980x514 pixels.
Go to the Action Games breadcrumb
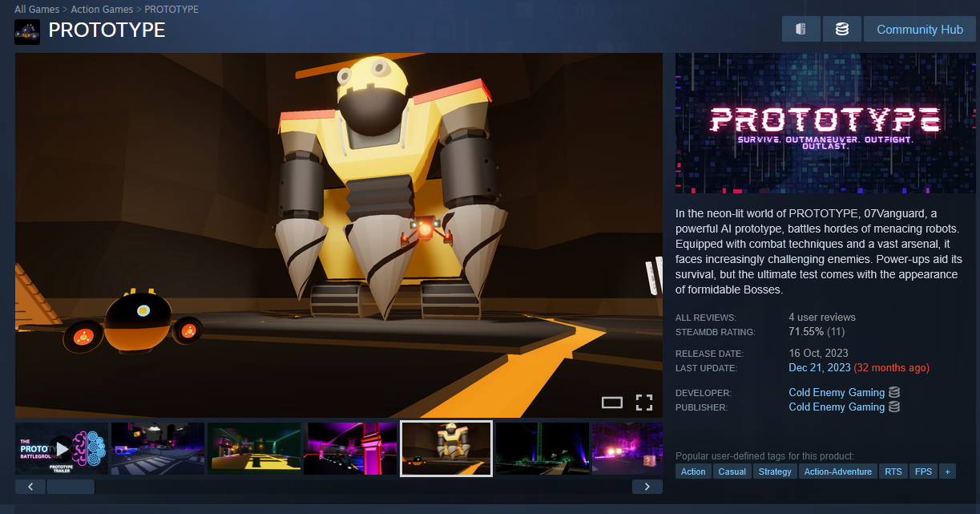(x=101, y=9)
